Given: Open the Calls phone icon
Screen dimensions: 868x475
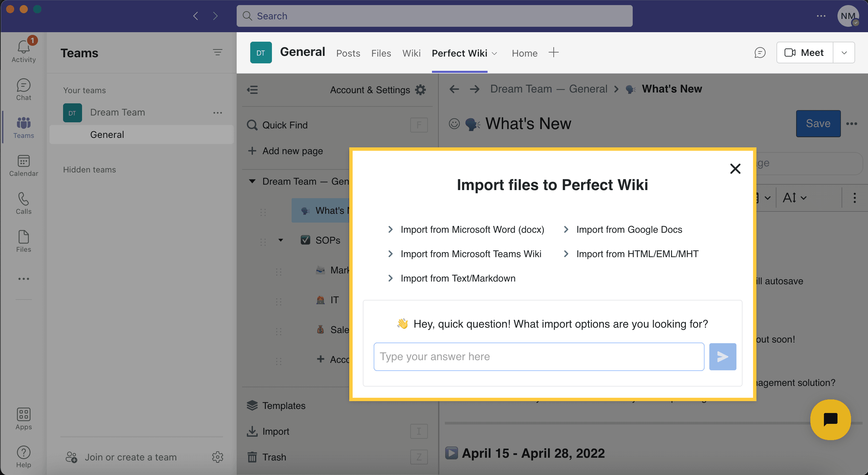Looking at the screenshot, I should pos(23,203).
